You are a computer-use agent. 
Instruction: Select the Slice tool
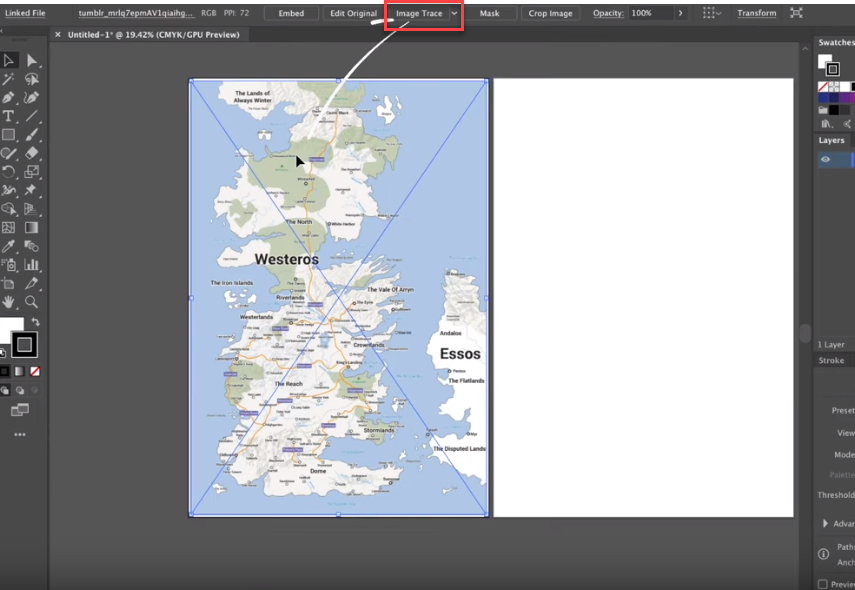pos(32,284)
